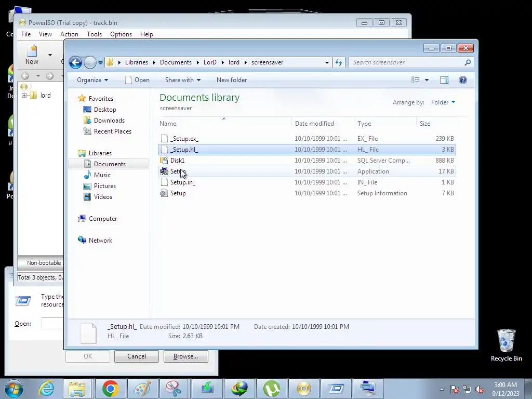
Task: Select LorD in the address breadcrumb
Action: click(210, 62)
